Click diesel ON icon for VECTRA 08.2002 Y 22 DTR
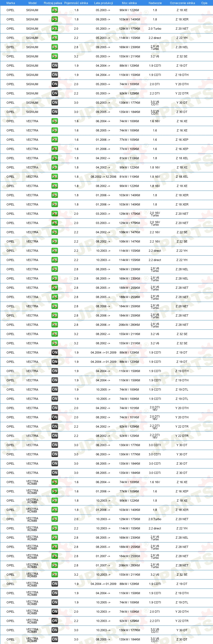This screenshot has width=213, height=644. tap(55, 436)
